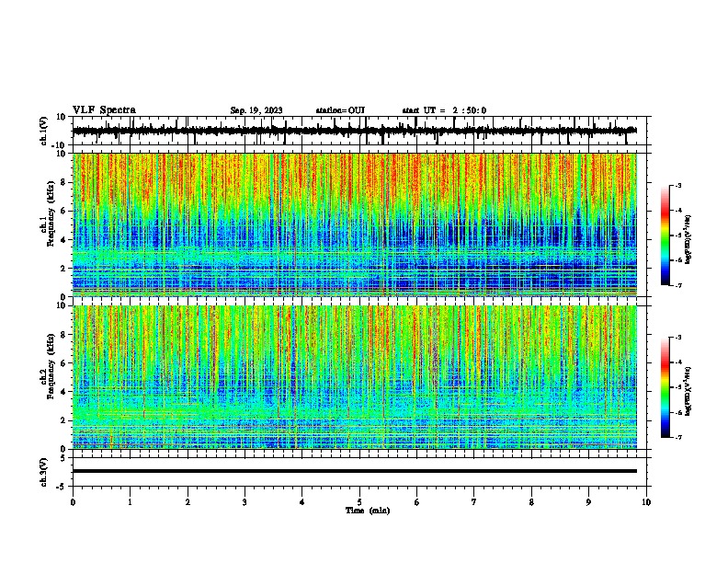Click the ch.2 spectrogram color scale bar
This screenshot has height=563, width=728.
click(x=665, y=387)
